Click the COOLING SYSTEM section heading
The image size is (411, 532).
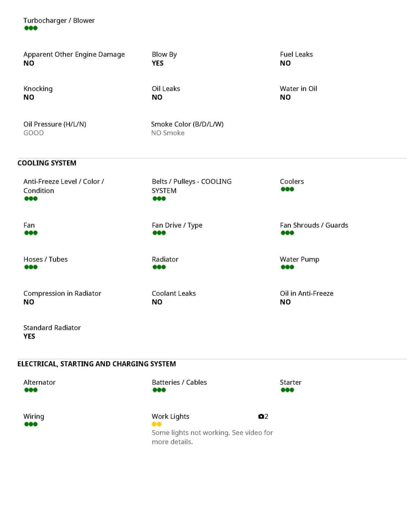point(47,163)
